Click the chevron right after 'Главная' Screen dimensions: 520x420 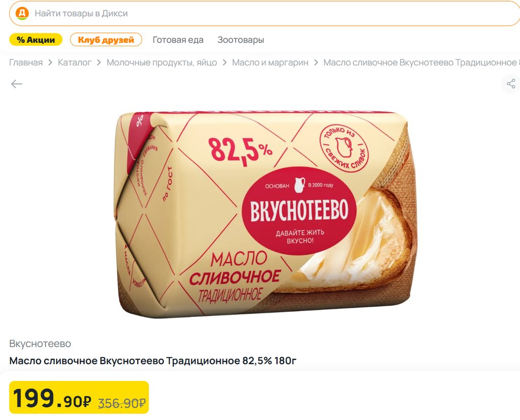pos(50,62)
